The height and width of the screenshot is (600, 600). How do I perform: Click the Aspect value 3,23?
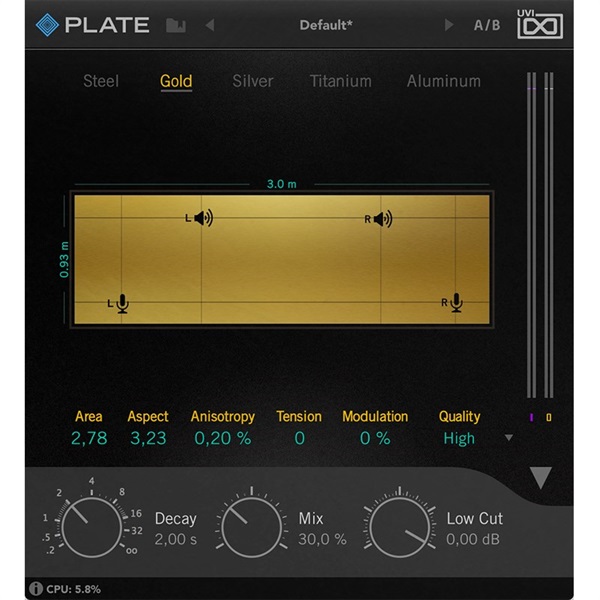(148, 438)
